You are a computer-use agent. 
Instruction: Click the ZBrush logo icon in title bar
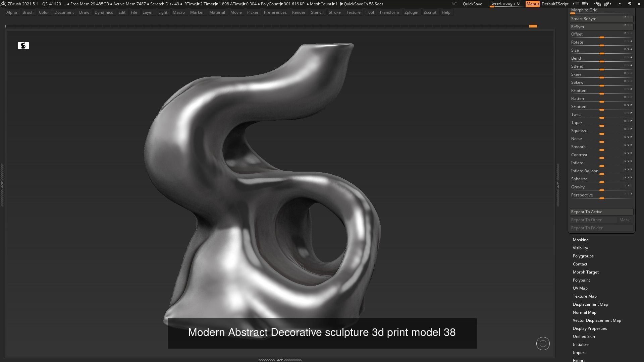(3, 4)
